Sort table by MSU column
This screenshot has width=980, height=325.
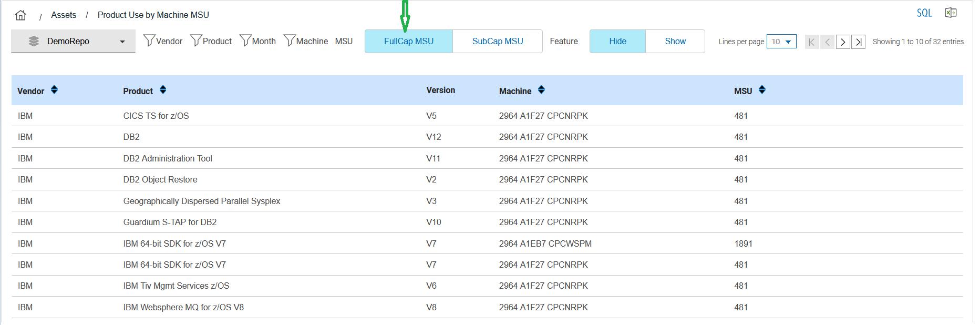[762, 90]
